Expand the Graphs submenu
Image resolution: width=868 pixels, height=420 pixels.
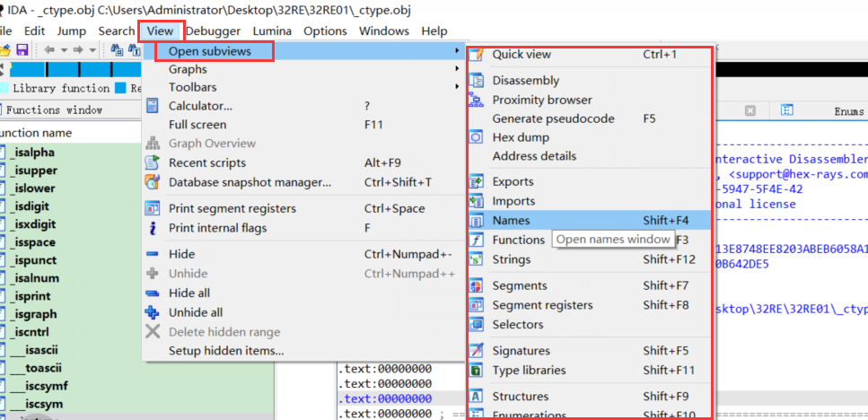pos(188,69)
